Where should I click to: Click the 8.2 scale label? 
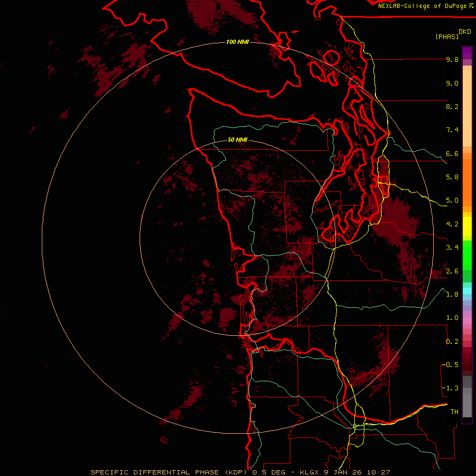[452, 106]
